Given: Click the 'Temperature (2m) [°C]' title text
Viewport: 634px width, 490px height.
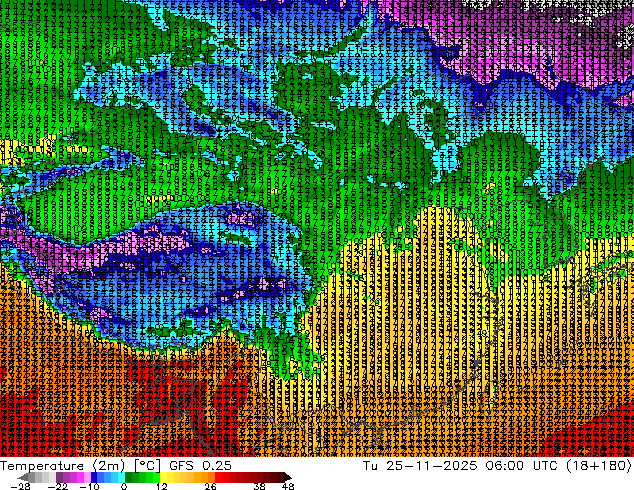Looking at the screenshot, I should [x=80, y=466].
